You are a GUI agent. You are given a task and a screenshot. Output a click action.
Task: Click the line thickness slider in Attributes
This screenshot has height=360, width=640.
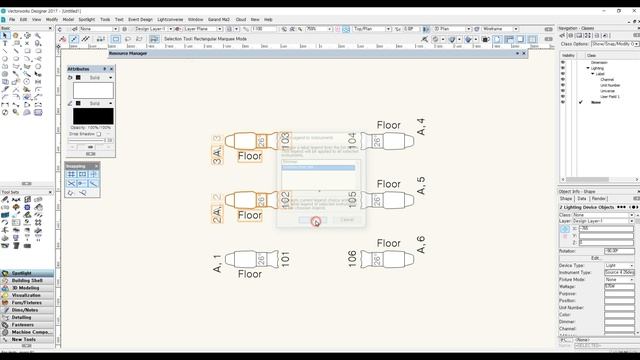click(86, 140)
